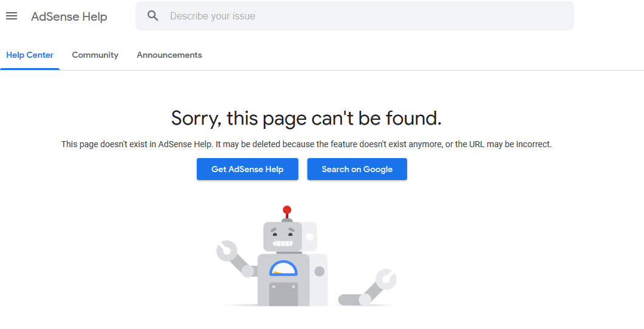644x329 pixels.
Task: Open the hamburger main menu
Action: tap(11, 16)
